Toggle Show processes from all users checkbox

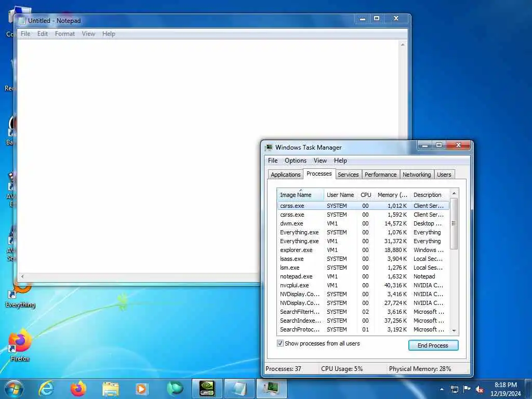tap(280, 343)
